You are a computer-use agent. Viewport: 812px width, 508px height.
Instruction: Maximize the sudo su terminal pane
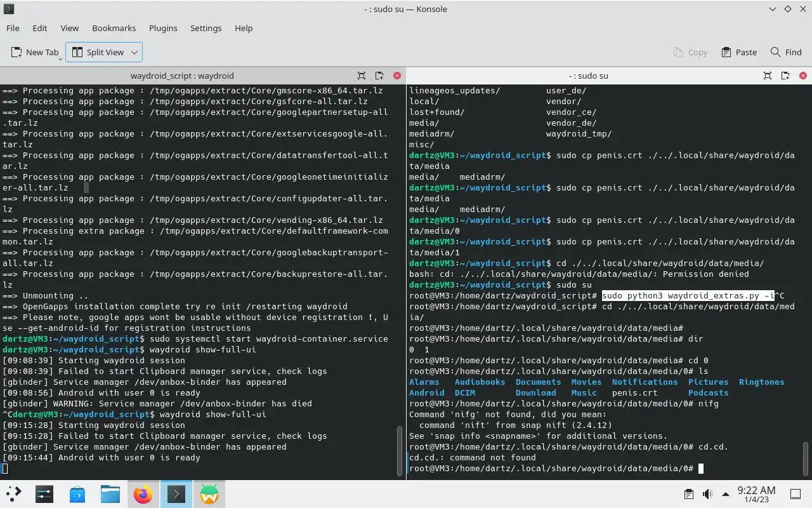[768, 75]
